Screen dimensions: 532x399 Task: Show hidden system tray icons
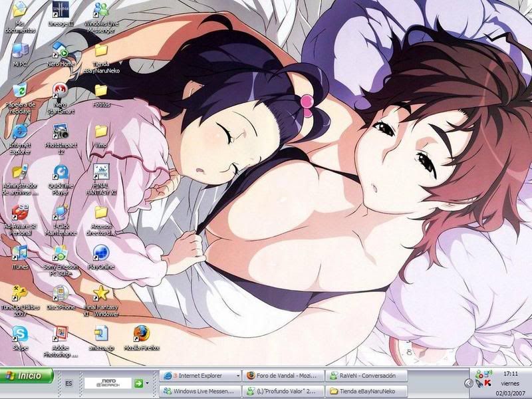(469, 384)
